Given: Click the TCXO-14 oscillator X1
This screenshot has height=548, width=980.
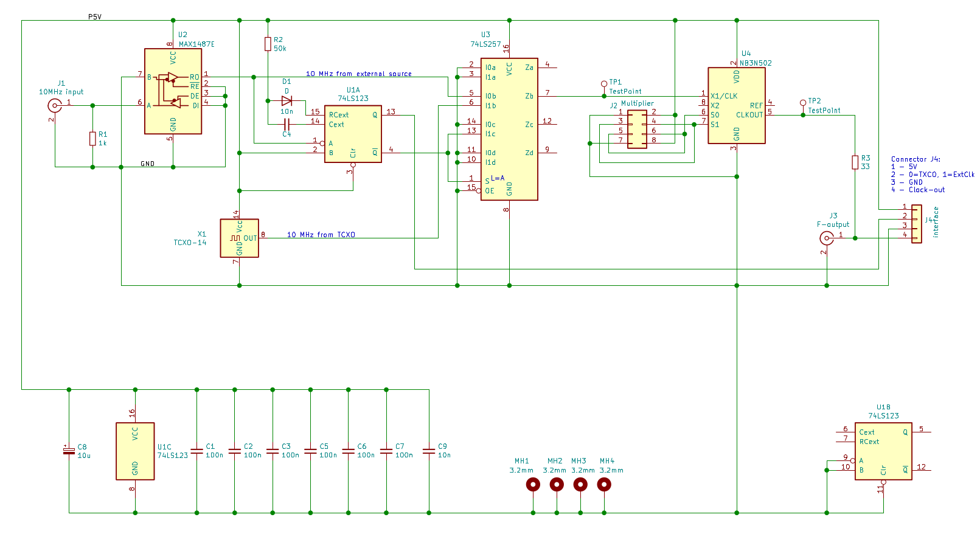Looking at the screenshot, I should point(239,238).
